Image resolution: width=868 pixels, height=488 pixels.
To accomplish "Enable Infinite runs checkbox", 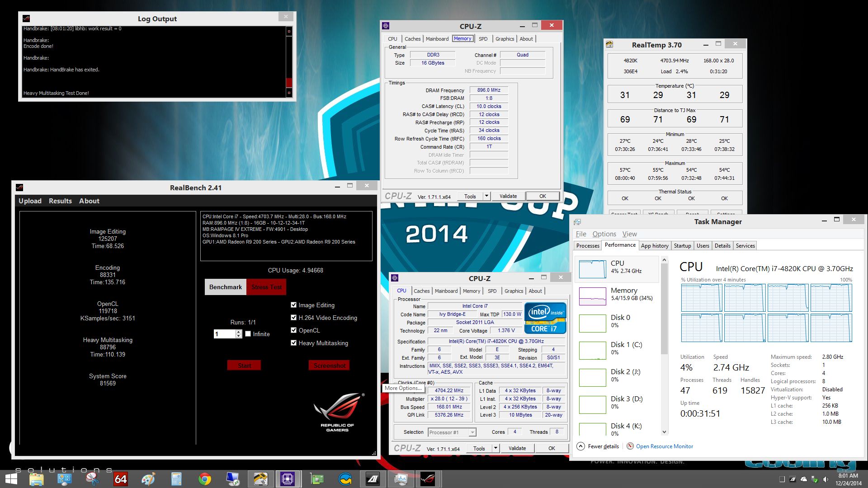I will [248, 334].
